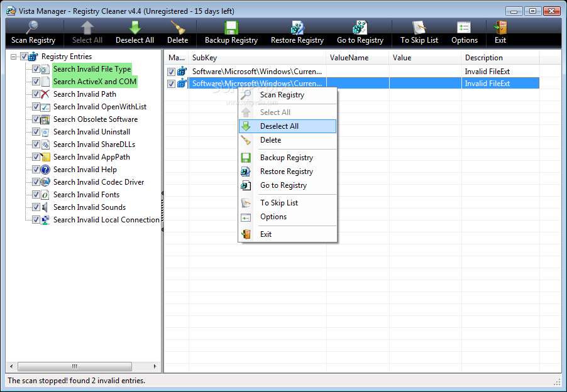This screenshot has height=392, width=567.
Task: Select the Search Invalid Codec Driver label
Action: (99, 182)
